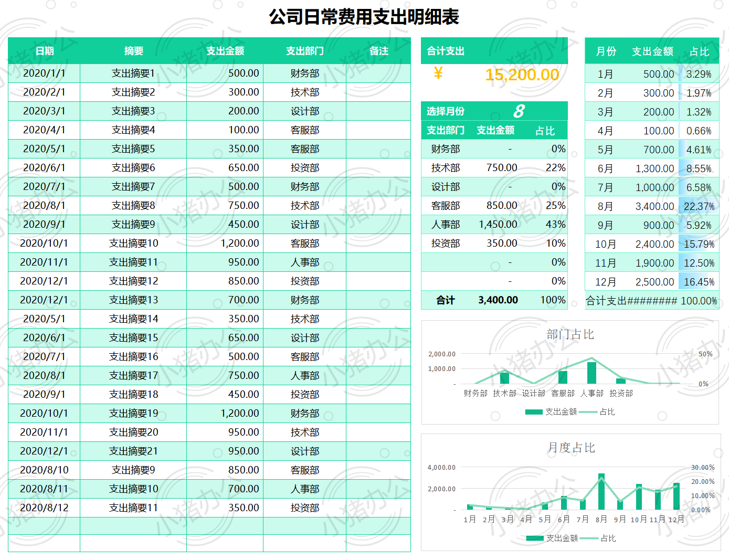The image size is (729, 560).
Task: Click the title 公司日常费用支出明细表
Action: coord(364,17)
